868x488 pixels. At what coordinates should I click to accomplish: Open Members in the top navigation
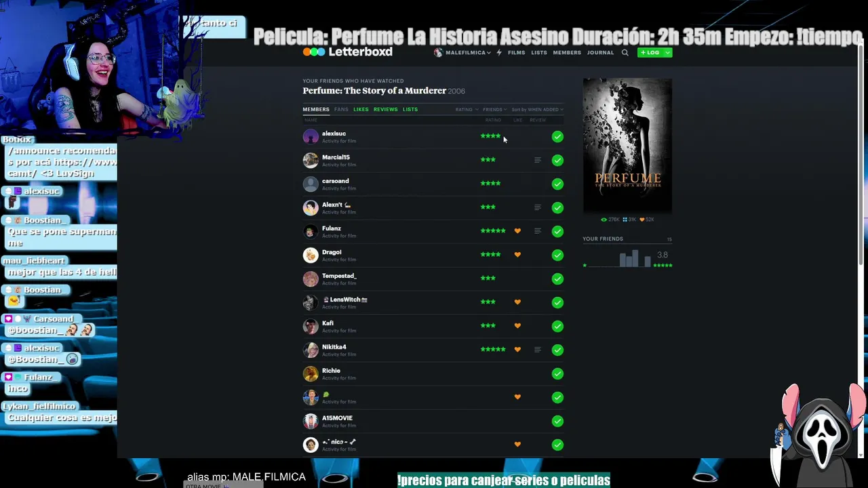567,52
